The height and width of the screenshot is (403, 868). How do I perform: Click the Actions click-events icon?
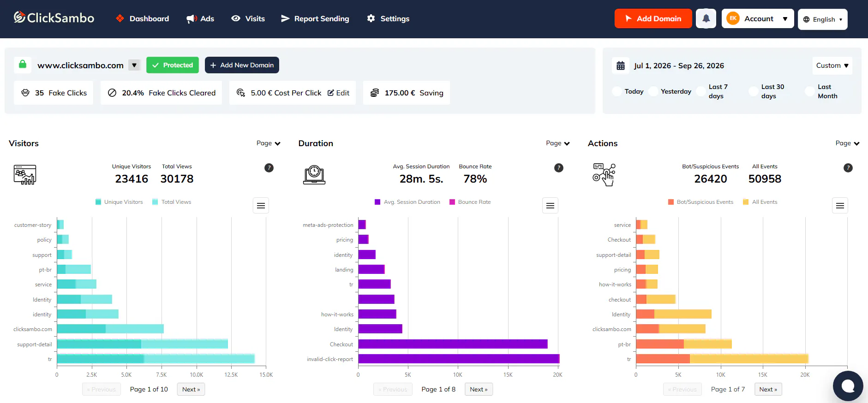[x=604, y=175]
